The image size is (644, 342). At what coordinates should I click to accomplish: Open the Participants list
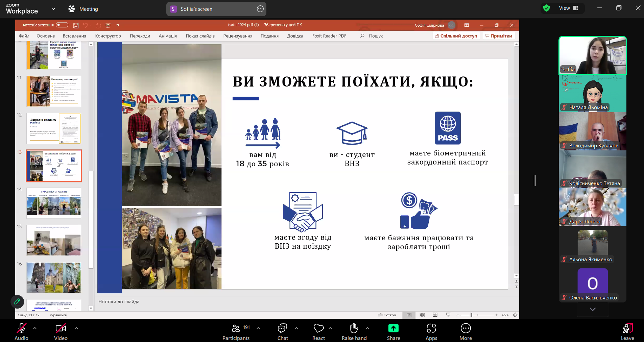[x=236, y=332]
